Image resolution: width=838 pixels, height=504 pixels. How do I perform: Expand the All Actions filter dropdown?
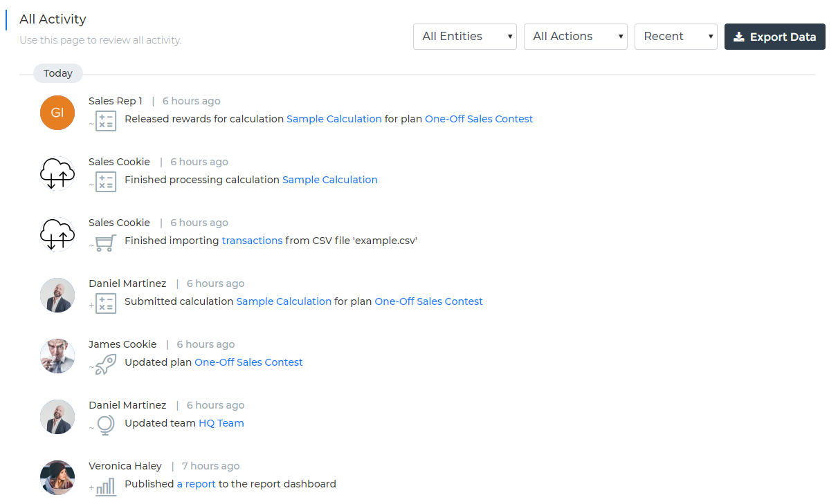pyautogui.click(x=575, y=37)
